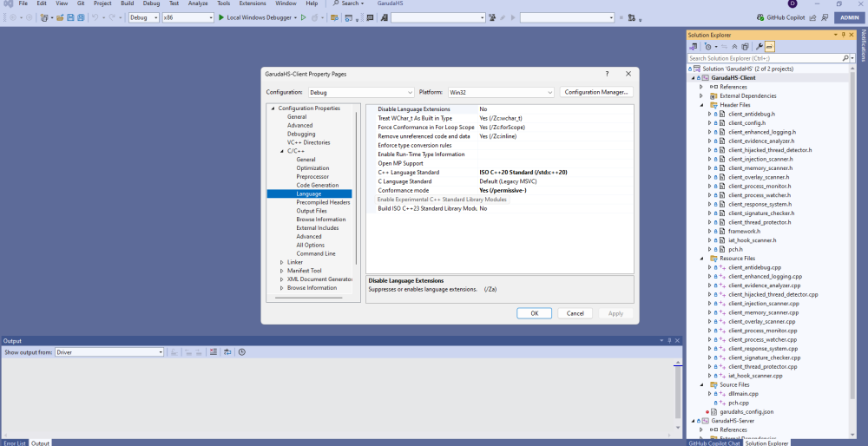Viewport: 868px width, 446px height.
Task: Click OK in Property Pages dialog
Action: pos(534,313)
